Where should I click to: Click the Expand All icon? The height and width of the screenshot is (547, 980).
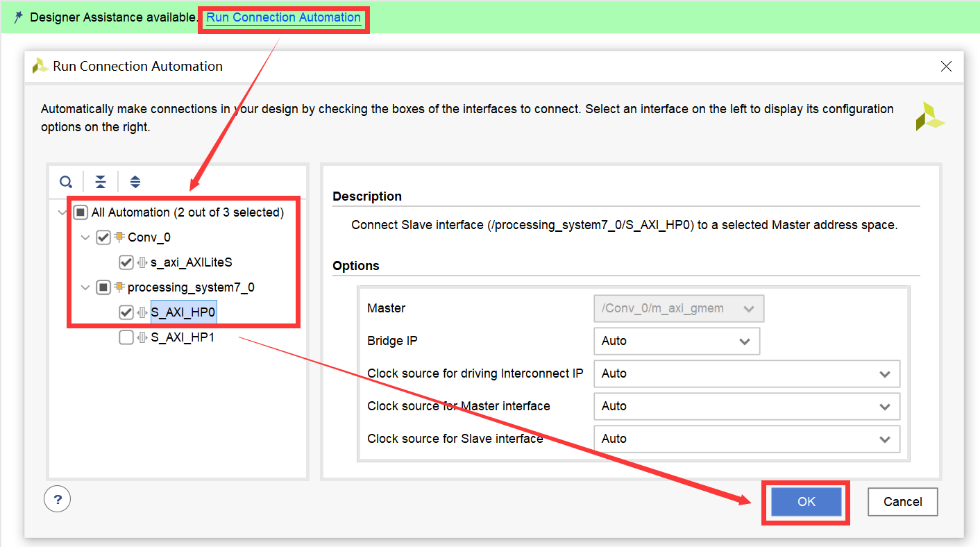[x=135, y=183]
